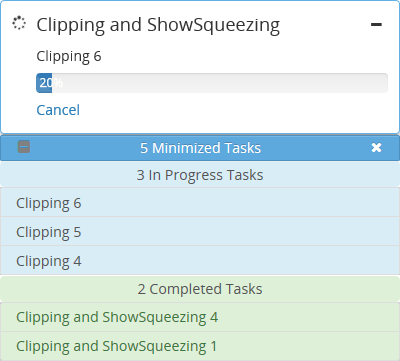
Task: Cancel the Clipping 6 task
Action: click(x=58, y=110)
